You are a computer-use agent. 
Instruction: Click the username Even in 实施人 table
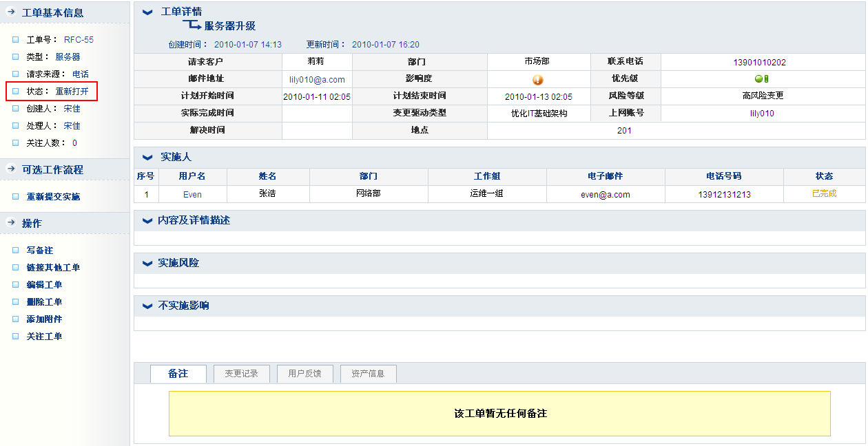tap(192, 194)
